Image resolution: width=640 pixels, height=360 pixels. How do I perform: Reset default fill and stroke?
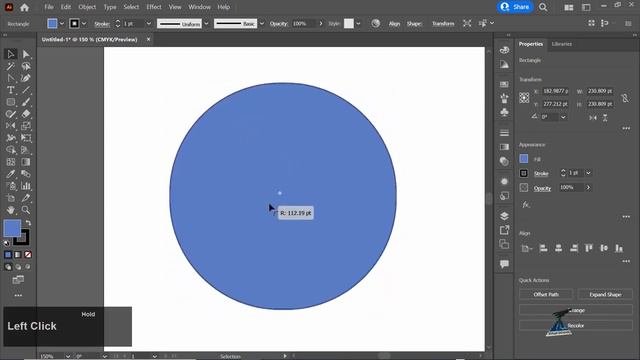[x=7, y=243]
